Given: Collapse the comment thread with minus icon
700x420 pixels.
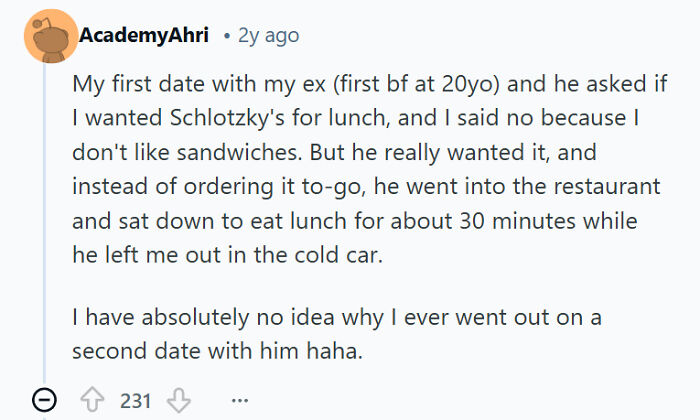Looking at the screenshot, I should [x=44, y=401].
